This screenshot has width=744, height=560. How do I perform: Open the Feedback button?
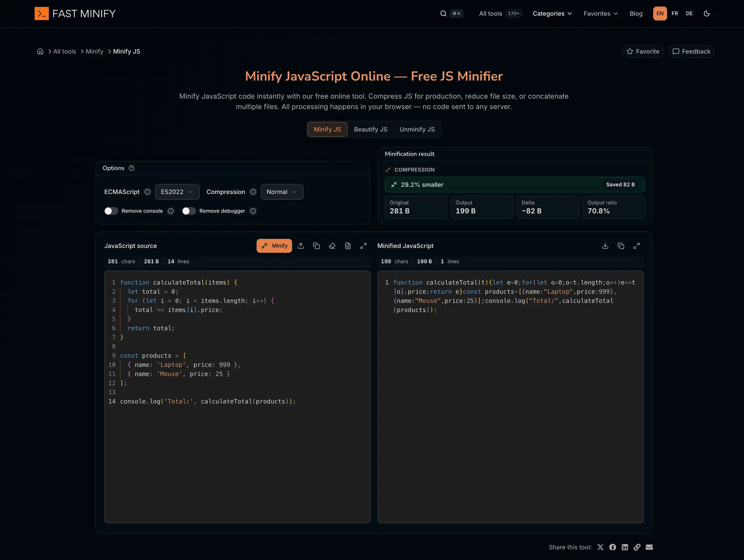coord(691,51)
